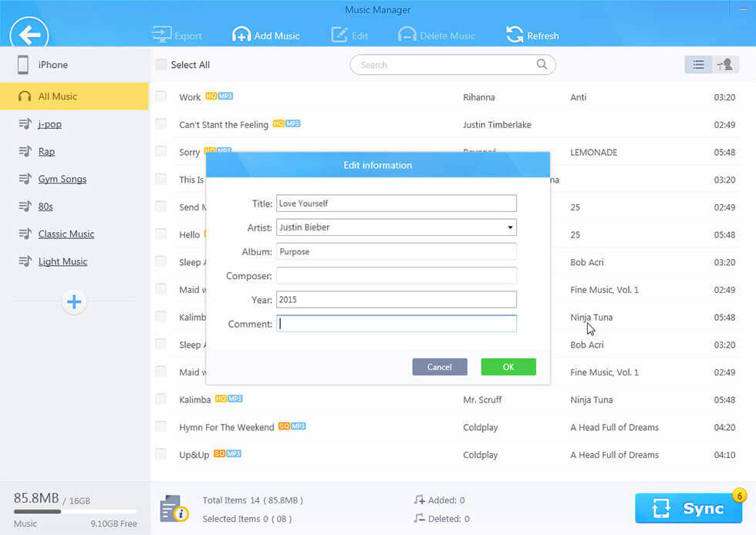Open the Gym Songs playlist

point(62,179)
